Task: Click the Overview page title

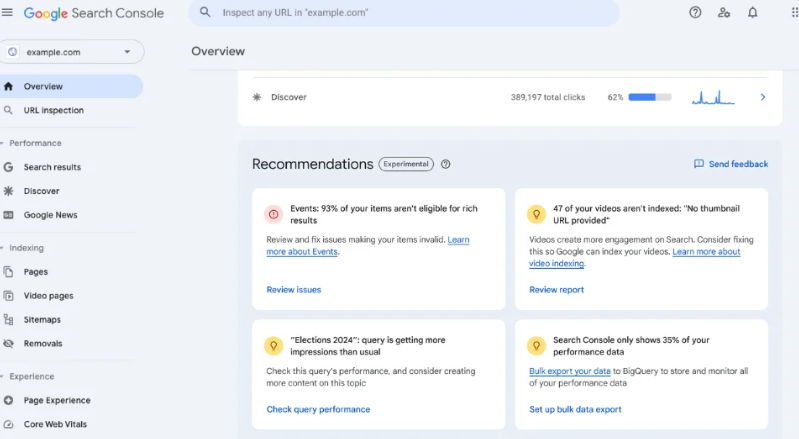Action: 218,51
